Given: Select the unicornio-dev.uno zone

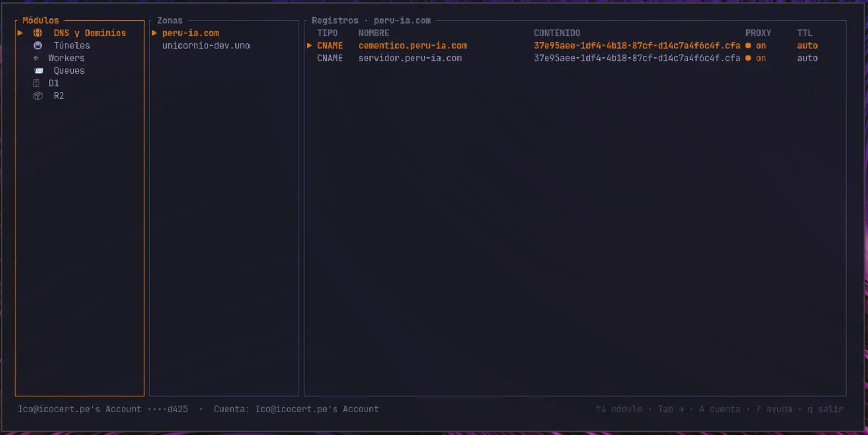Looking at the screenshot, I should coord(206,46).
